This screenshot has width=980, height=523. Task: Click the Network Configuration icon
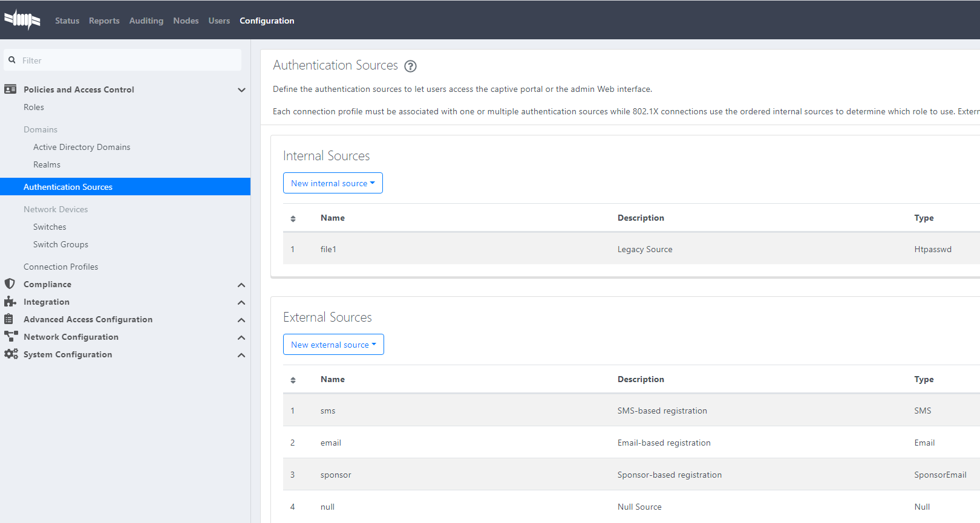point(11,337)
